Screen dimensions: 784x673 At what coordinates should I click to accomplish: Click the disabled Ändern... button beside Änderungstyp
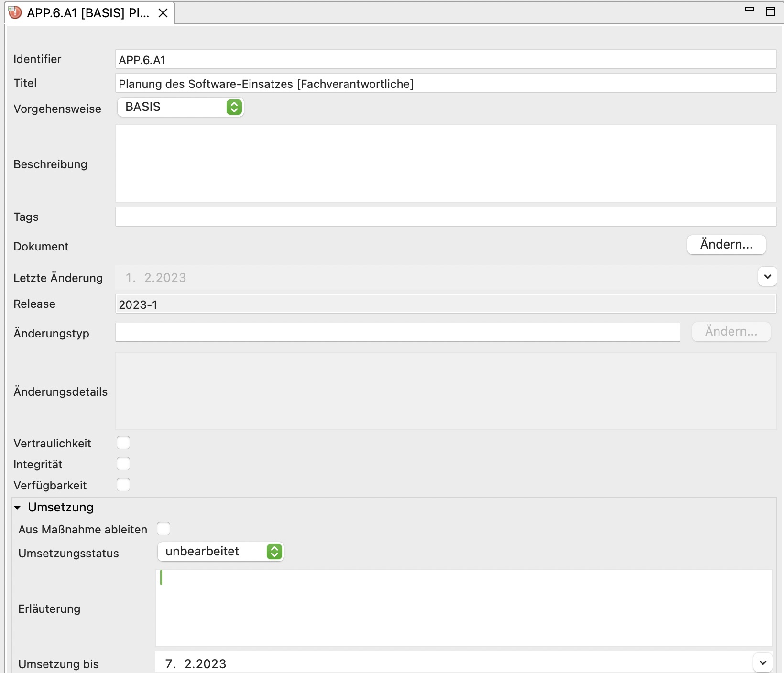point(731,332)
